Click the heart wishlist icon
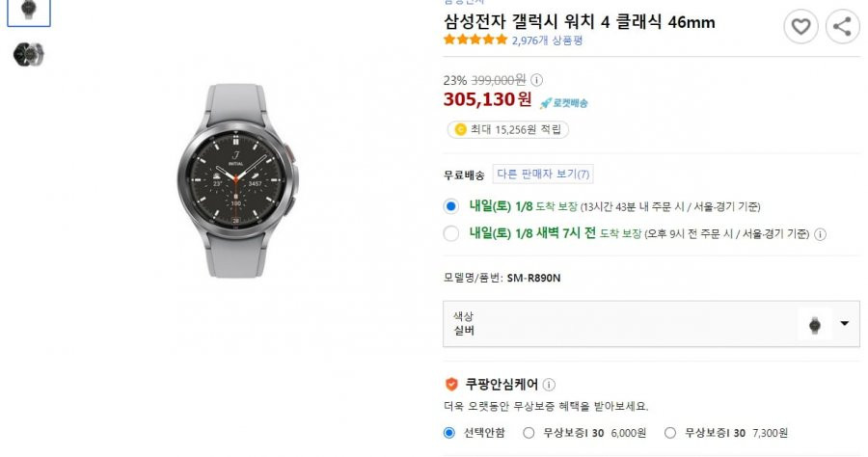The height and width of the screenshot is (457, 868). click(800, 26)
